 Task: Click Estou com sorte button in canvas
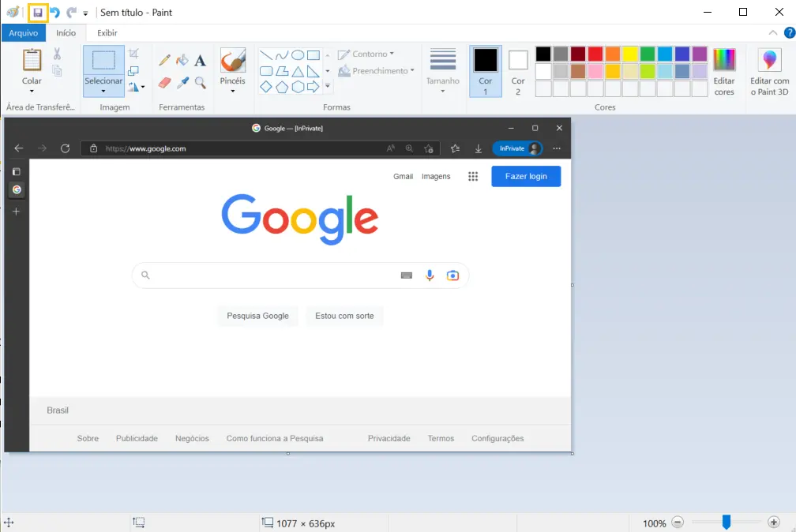point(344,316)
